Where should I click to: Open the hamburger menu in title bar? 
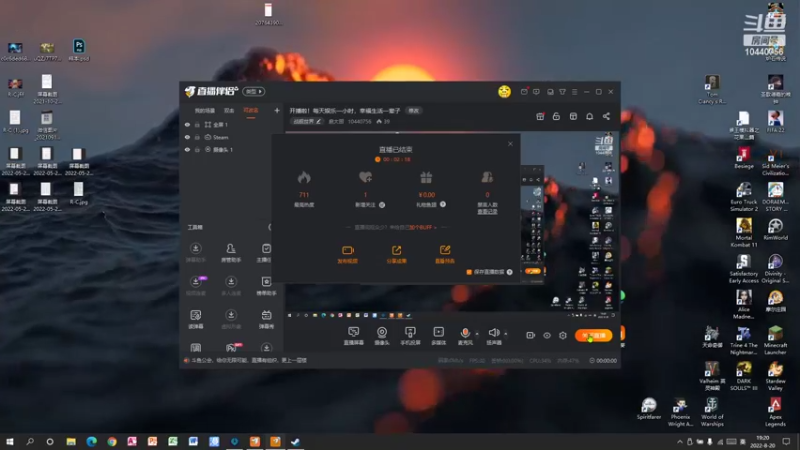coord(574,92)
